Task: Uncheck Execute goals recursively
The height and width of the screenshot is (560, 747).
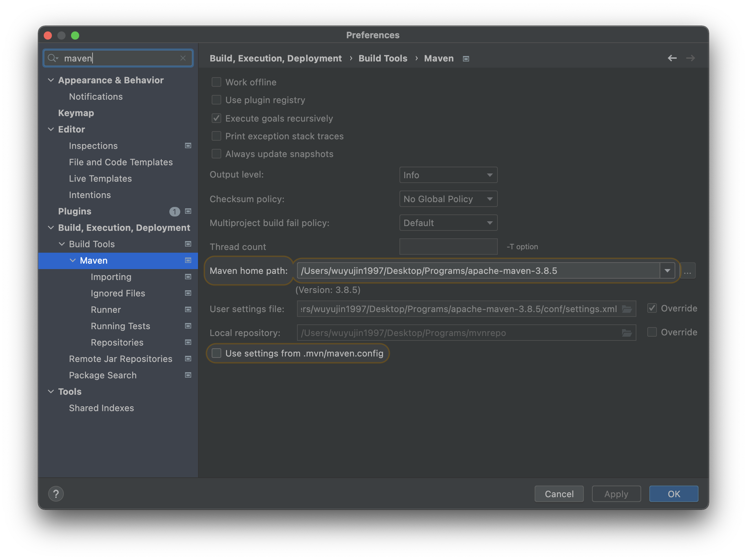Action: point(216,118)
